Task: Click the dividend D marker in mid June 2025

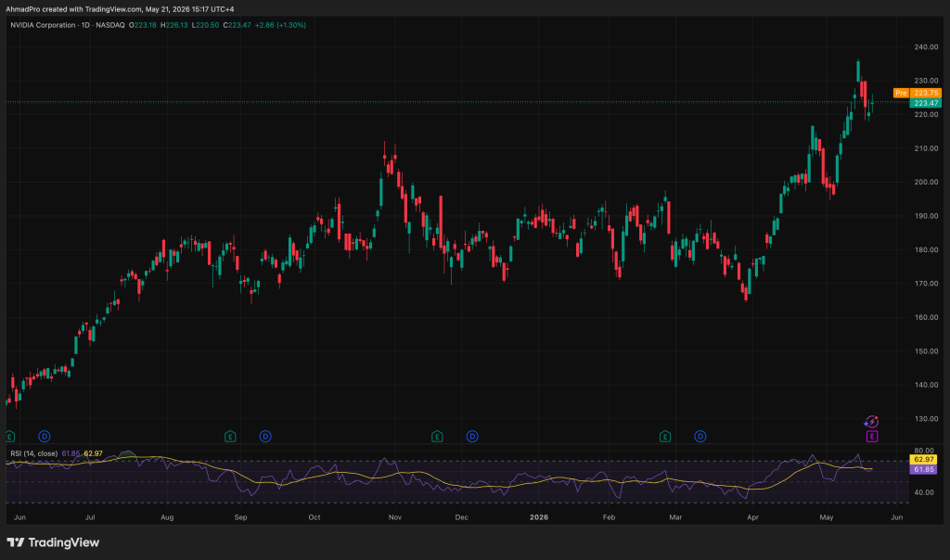Action: click(45, 437)
